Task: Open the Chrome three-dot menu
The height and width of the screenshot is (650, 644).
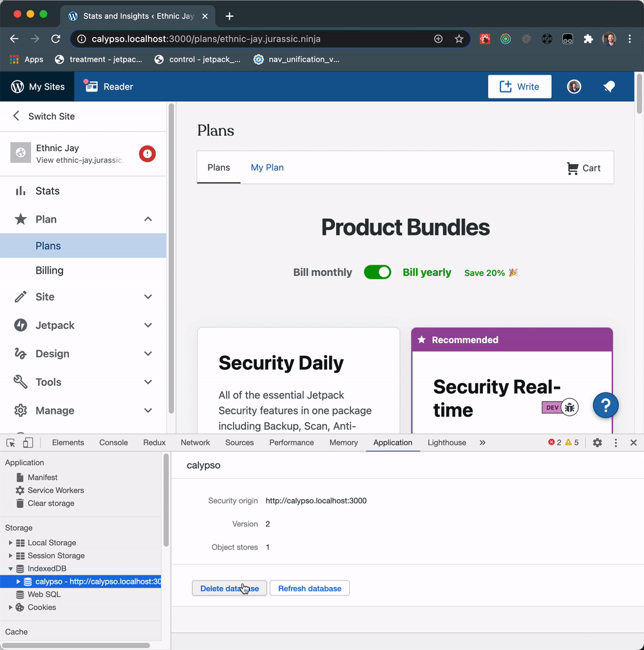Action: pyautogui.click(x=629, y=39)
